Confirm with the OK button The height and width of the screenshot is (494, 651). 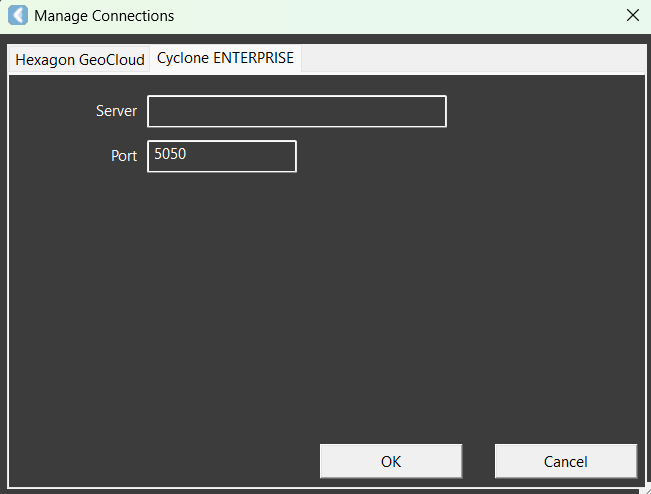coord(391,461)
